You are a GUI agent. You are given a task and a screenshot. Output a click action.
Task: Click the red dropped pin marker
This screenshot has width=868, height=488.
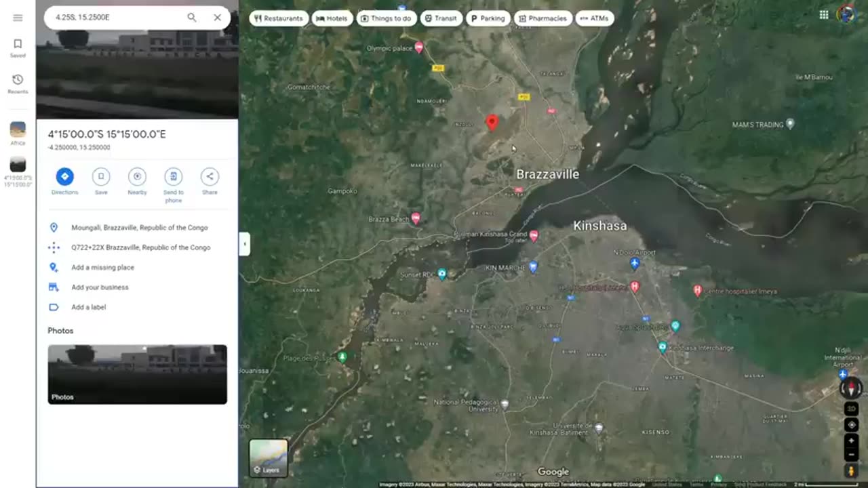pyautogui.click(x=492, y=123)
